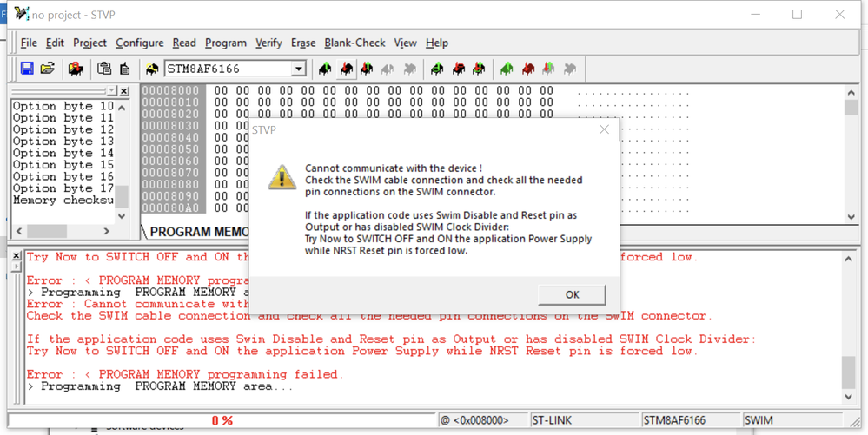Screen dimensions: 868x435
Task: Click the output log vertical scrollbar thumb
Action: [849, 372]
